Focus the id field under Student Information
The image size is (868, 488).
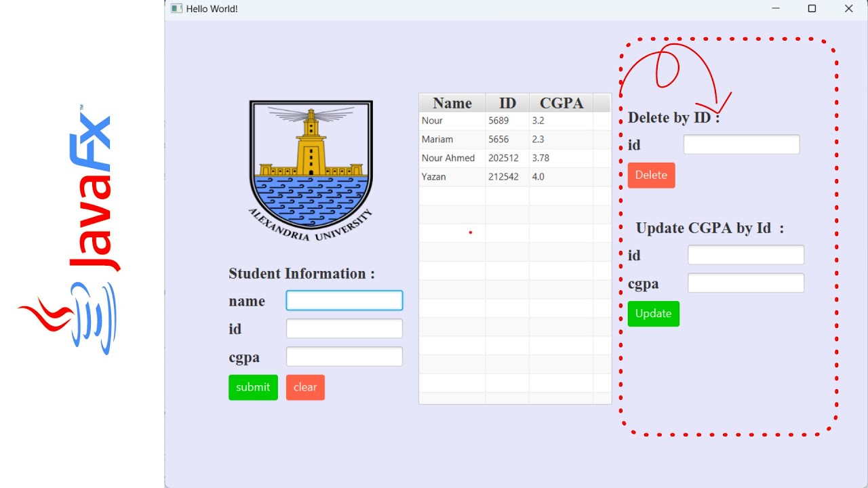click(x=344, y=329)
